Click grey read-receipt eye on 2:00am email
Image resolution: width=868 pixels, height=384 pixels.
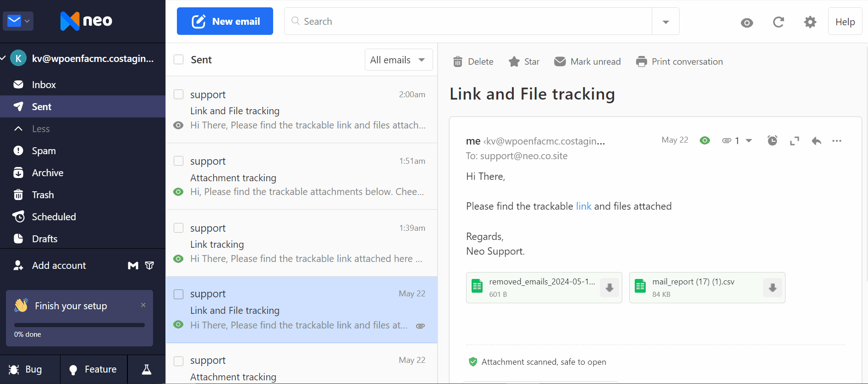178,125
